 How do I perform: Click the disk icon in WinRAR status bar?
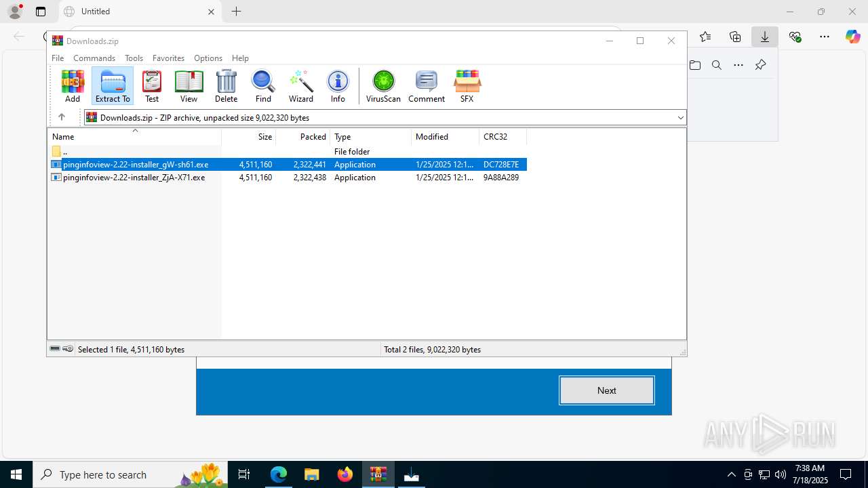point(55,349)
